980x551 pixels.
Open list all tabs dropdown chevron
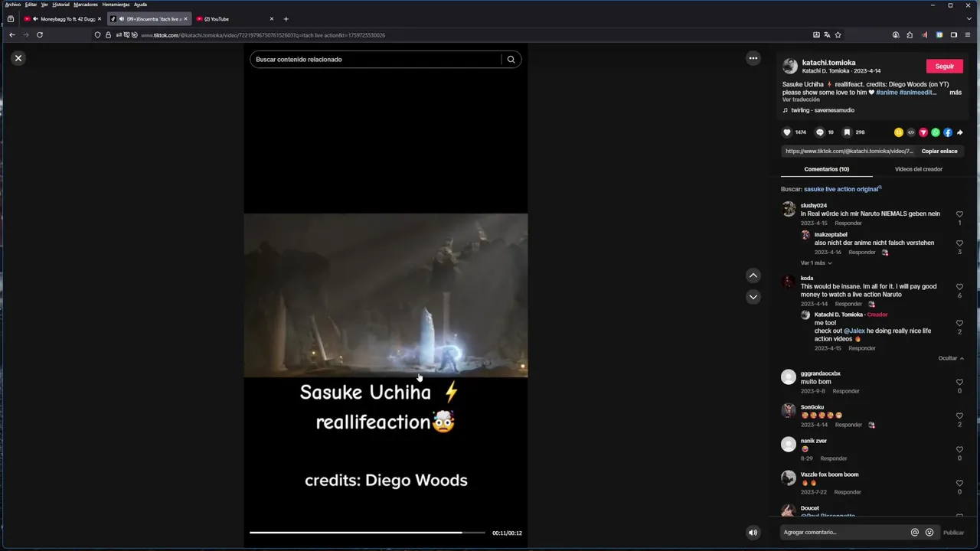[969, 18]
